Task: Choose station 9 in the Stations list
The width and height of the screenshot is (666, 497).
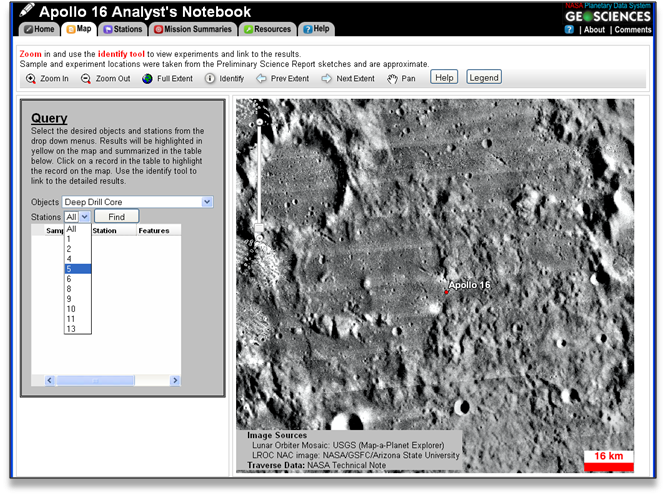Action: (x=78, y=299)
